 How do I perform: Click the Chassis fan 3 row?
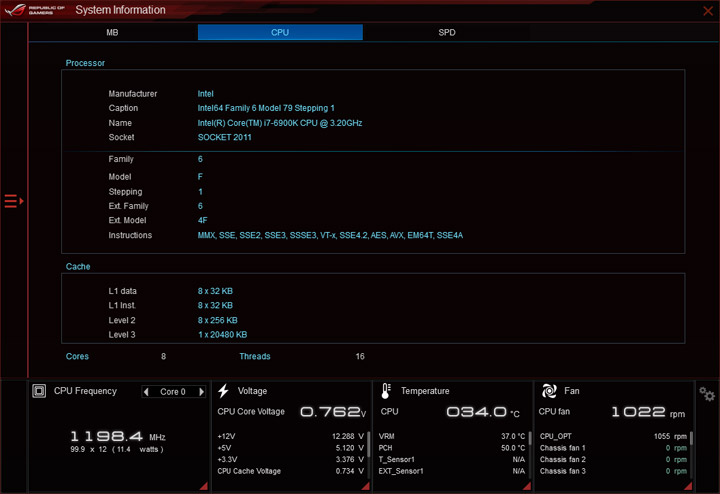(x=613, y=471)
